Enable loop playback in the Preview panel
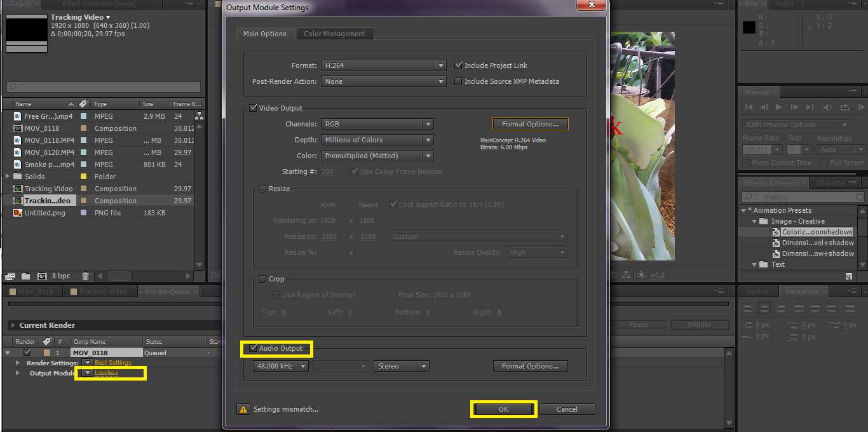868x432 pixels. tap(845, 107)
